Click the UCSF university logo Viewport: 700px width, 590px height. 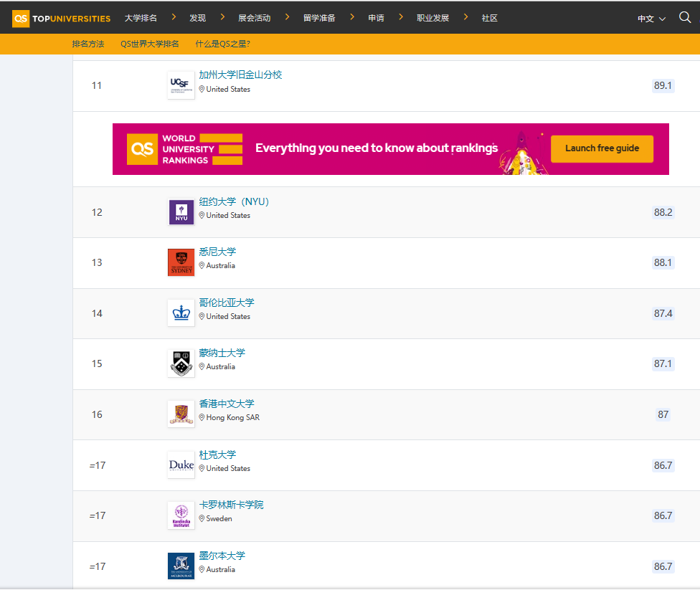click(x=181, y=85)
